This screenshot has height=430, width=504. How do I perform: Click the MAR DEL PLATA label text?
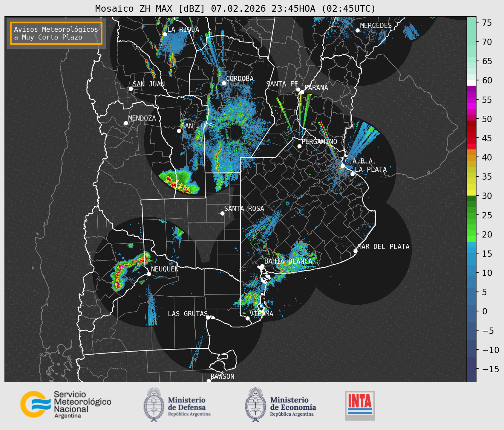383,247
